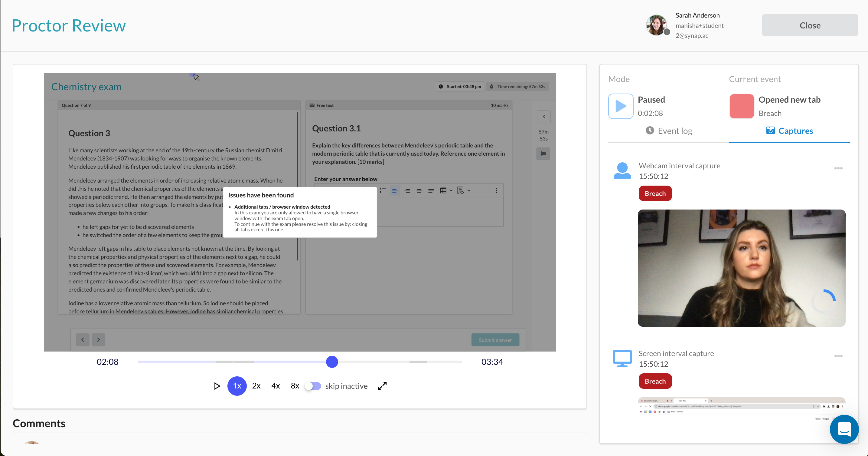
Task: Select 8x playback speed
Action: 295,386
